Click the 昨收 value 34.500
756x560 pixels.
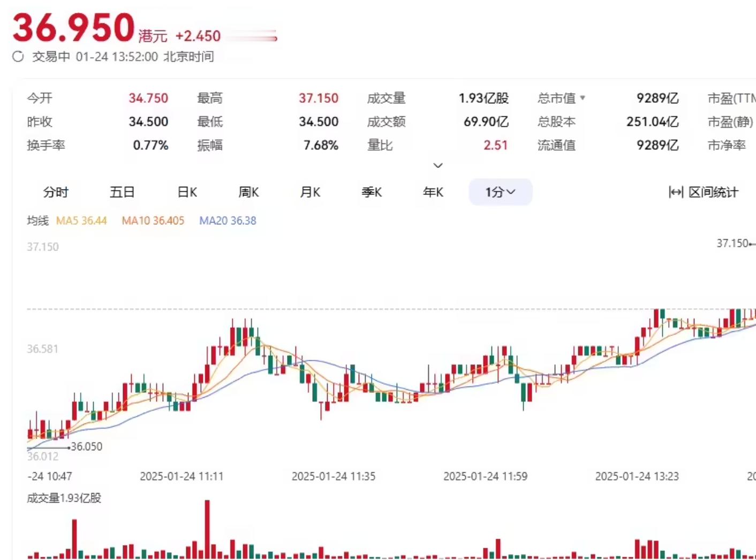148,122
